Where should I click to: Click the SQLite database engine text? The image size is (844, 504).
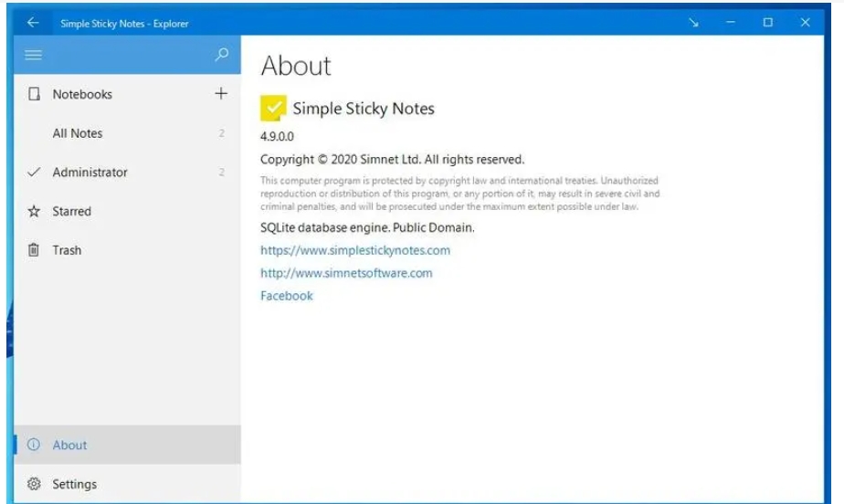click(x=367, y=227)
